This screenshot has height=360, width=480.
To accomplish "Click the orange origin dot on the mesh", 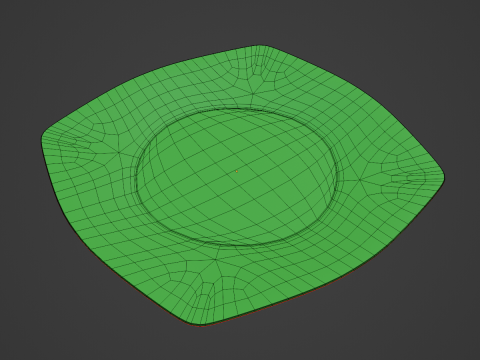I will tap(237, 171).
